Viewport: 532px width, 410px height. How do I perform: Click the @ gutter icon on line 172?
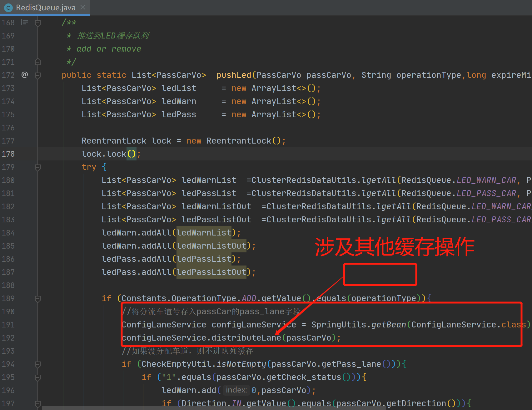tap(24, 75)
